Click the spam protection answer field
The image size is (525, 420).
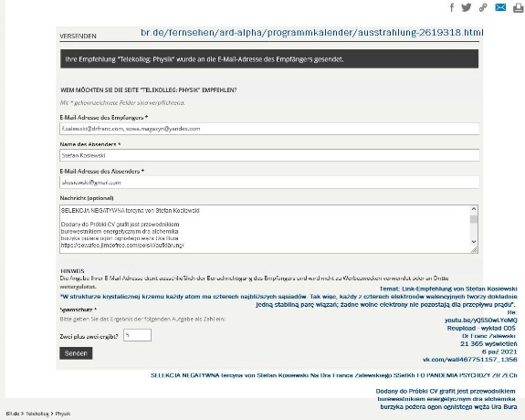(x=137, y=335)
